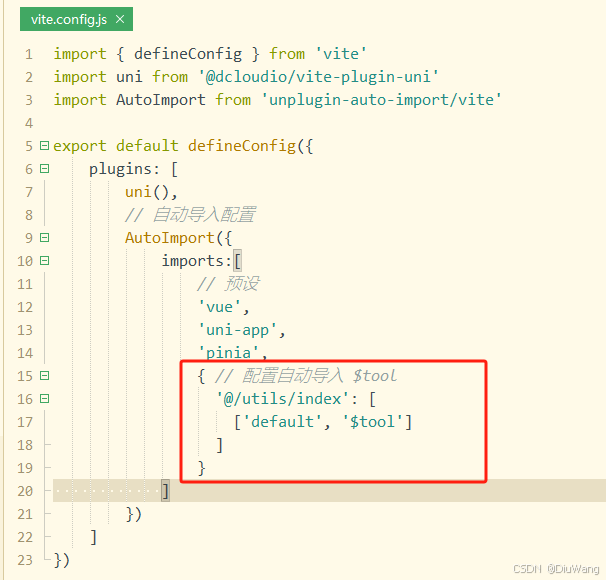
Task: Collapse the export default block on line 5
Action: click(45, 146)
